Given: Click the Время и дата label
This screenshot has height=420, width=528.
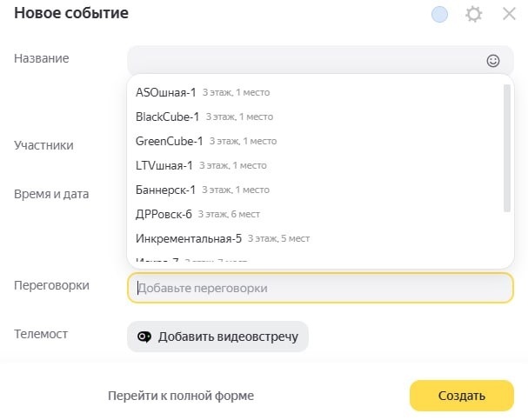Looking at the screenshot, I should (x=52, y=194).
